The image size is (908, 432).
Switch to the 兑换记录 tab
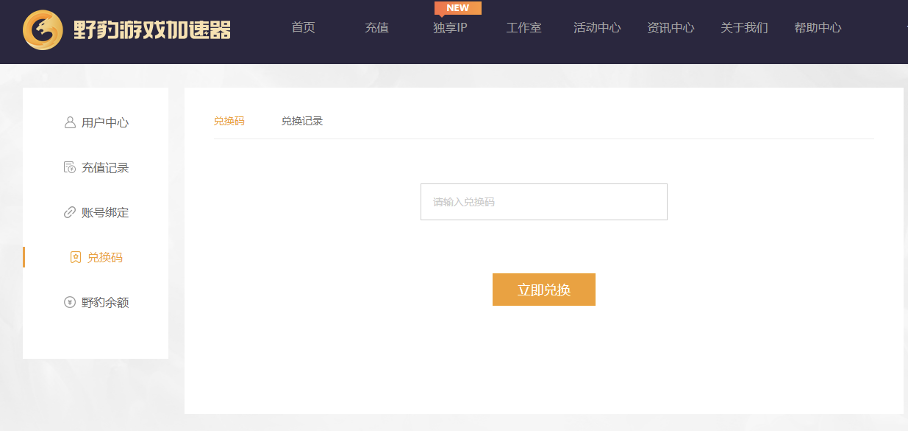[x=302, y=121]
